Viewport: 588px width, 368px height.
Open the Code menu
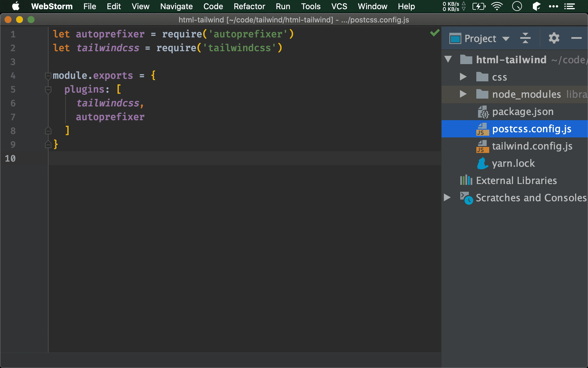(213, 6)
